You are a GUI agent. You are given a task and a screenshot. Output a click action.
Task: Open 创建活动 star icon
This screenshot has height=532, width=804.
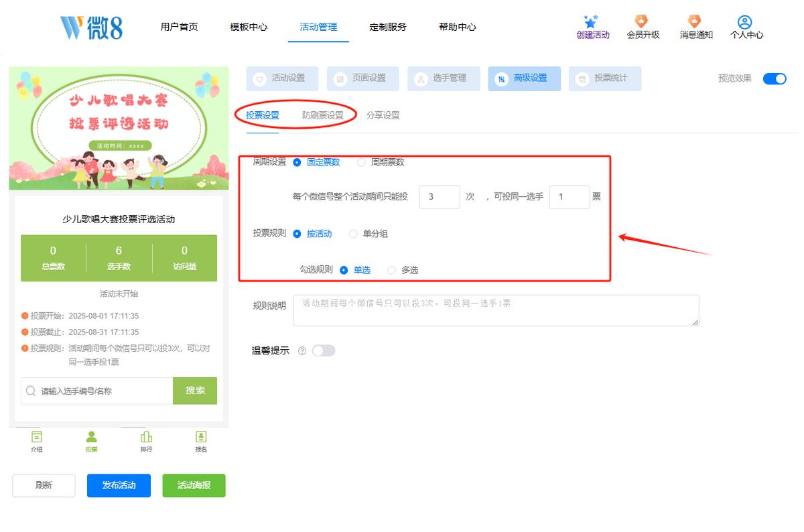pyautogui.click(x=591, y=21)
